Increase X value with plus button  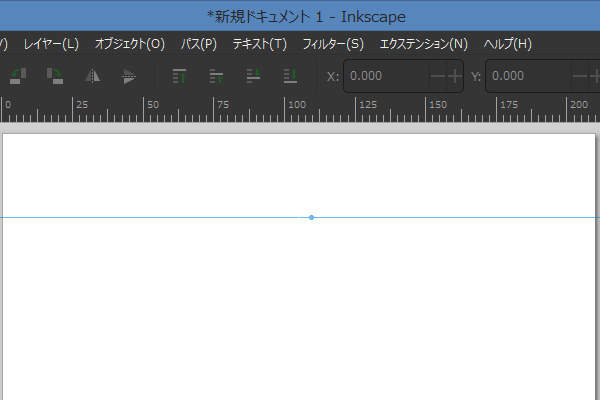tap(455, 76)
